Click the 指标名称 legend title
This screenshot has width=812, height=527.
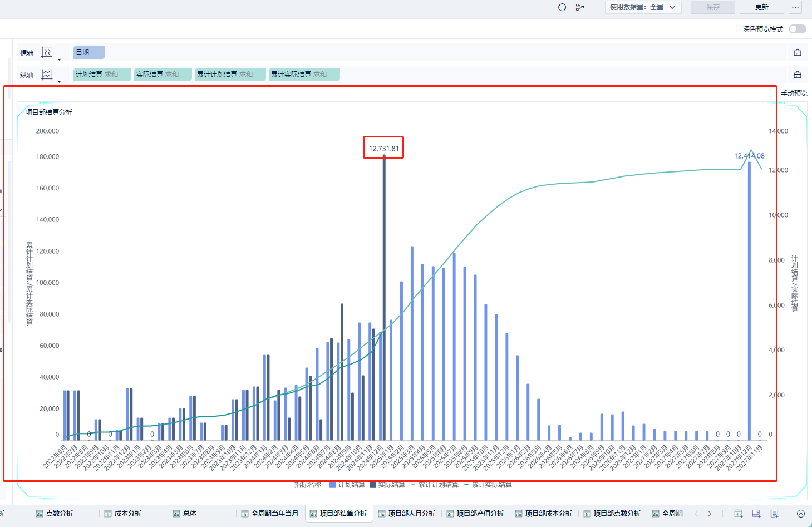pos(308,485)
